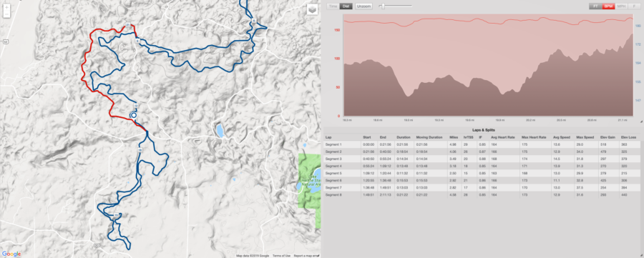This screenshot has height=258, width=644.
Task: Click the Google logo on the map
Action: click(11, 254)
